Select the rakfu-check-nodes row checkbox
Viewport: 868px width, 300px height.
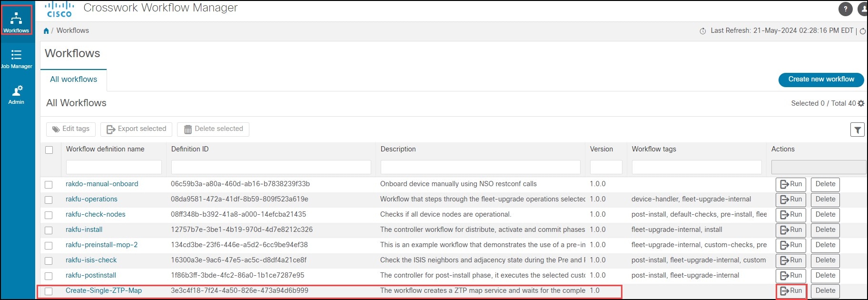pos(49,215)
